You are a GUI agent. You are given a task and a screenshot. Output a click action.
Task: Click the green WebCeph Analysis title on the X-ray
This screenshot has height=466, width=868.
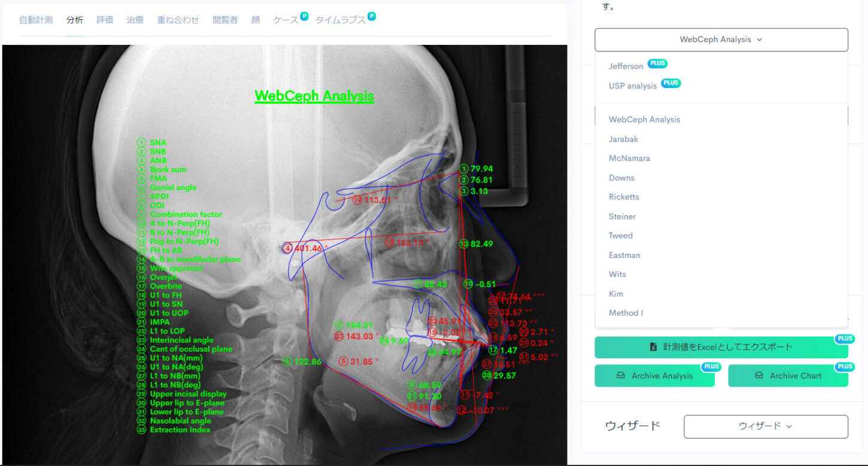pos(314,96)
